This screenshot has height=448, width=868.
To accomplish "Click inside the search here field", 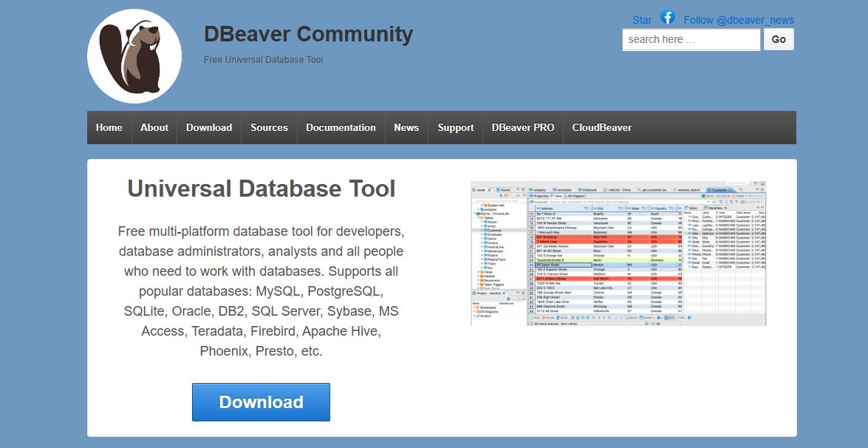I will pyautogui.click(x=690, y=39).
